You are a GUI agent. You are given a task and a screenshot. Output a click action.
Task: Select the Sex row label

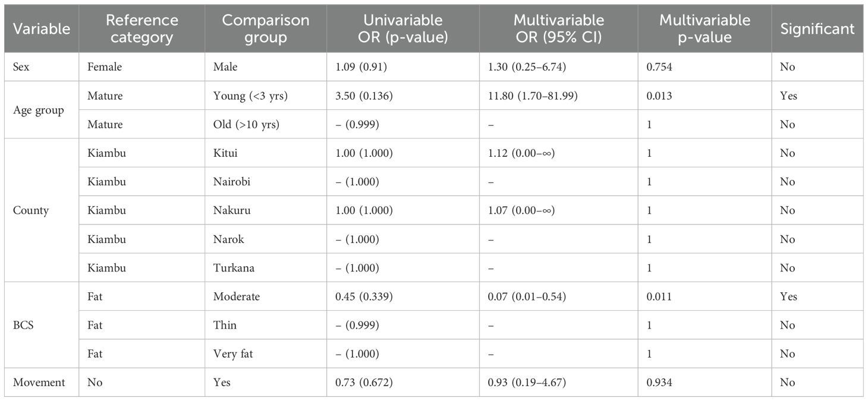tap(20, 67)
